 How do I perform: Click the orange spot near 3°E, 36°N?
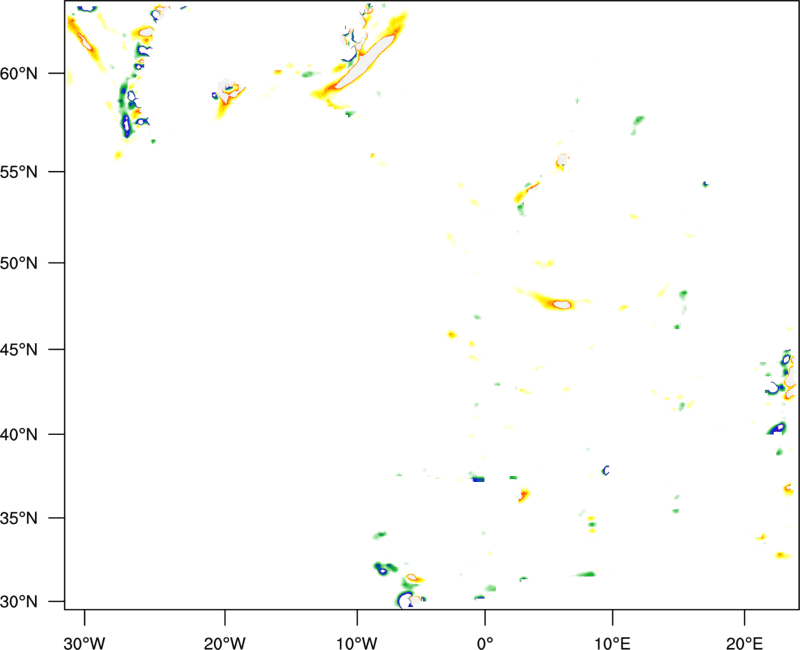point(523,494)
